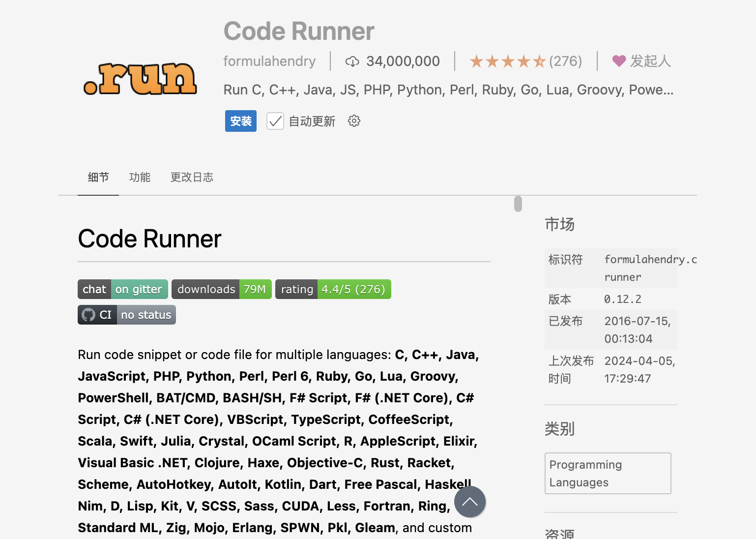This screenshot has height=539, width=756.
Task: Click the sponsor heart icon
Action: tap(619, 61)
